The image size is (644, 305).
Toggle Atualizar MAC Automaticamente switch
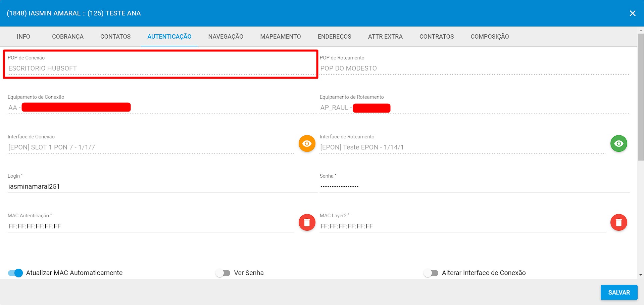15,273
